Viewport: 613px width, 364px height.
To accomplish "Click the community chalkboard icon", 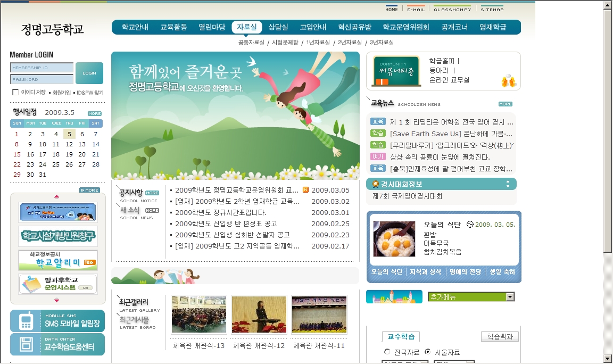I will pos(396,71).
